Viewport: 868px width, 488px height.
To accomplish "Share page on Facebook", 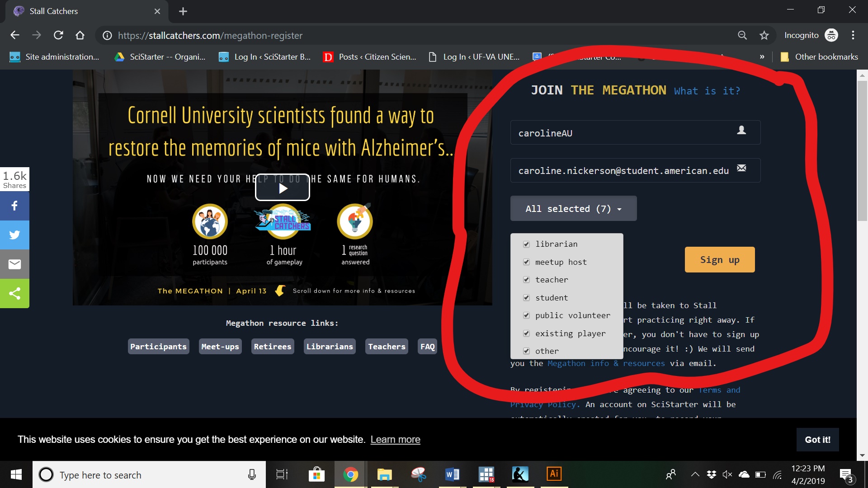I will pyautogui.click(x=14, y=206).
